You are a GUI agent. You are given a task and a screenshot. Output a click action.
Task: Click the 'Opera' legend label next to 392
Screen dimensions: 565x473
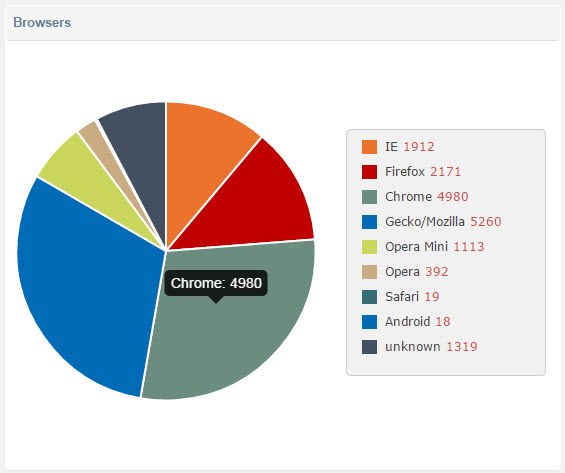[402, 272]
